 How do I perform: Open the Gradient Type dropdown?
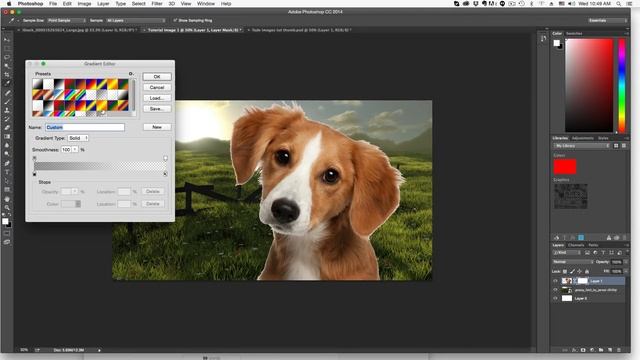pyautogui.click(x=78, y=138)
